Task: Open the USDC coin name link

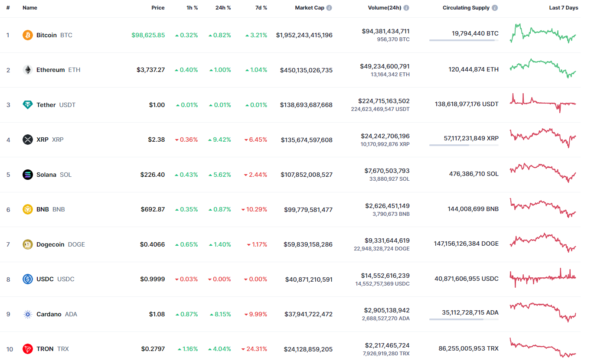Action: tap(45, 279)
